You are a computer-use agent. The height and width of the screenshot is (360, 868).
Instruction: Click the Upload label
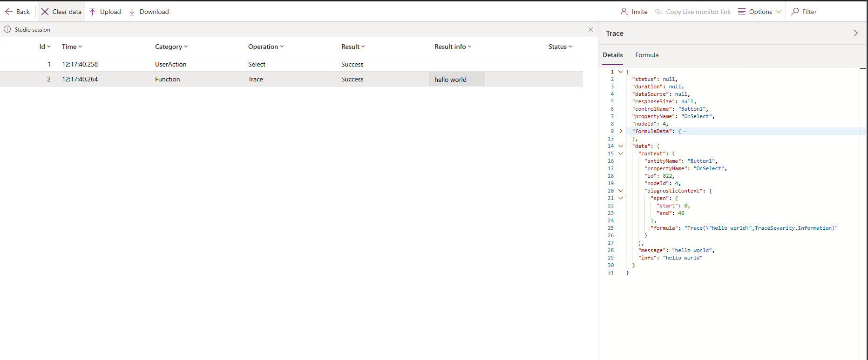[x=110, y=12]
